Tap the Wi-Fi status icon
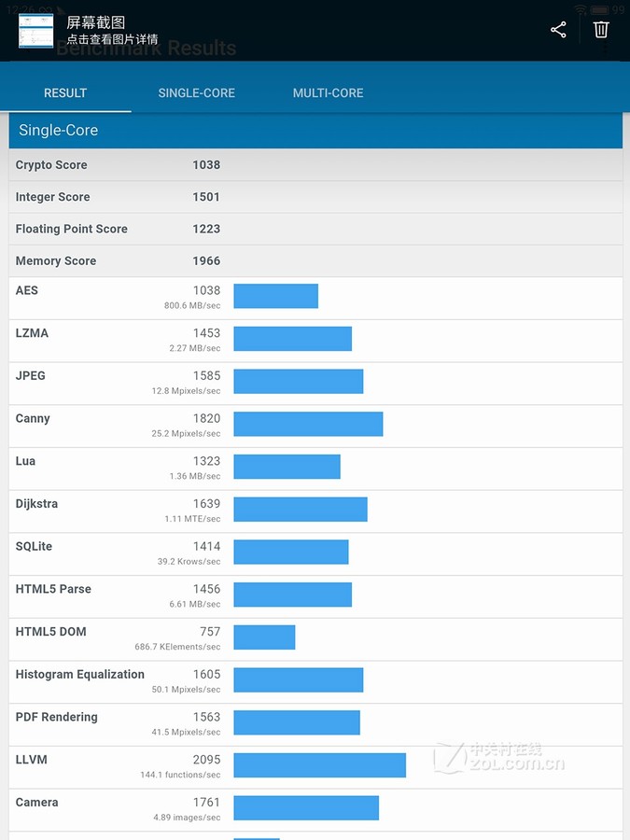Image resolution: width=630 pixels, height=840 pixels. click(x=581, y=9)
